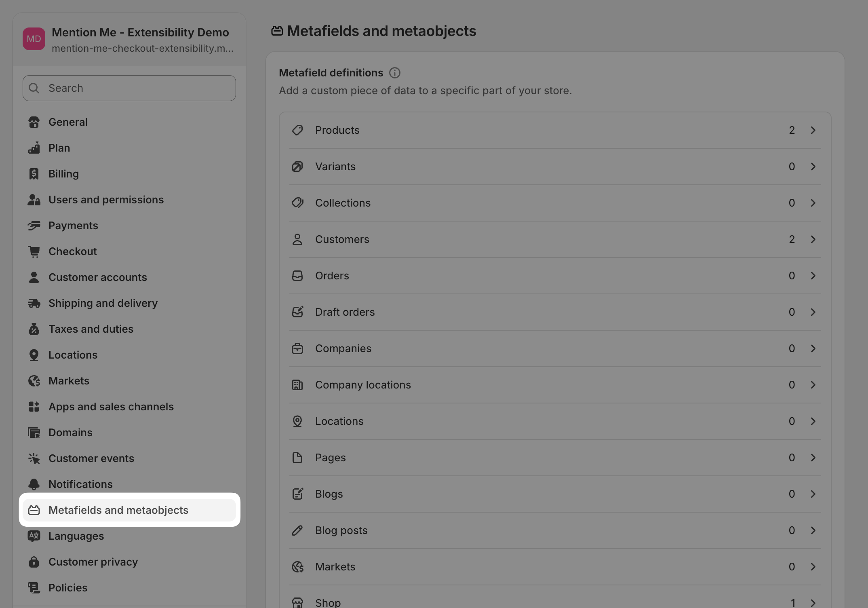Select the Markets globe icon
The width and height of the screenshot is (868, 608).
[x=34, y=380]
